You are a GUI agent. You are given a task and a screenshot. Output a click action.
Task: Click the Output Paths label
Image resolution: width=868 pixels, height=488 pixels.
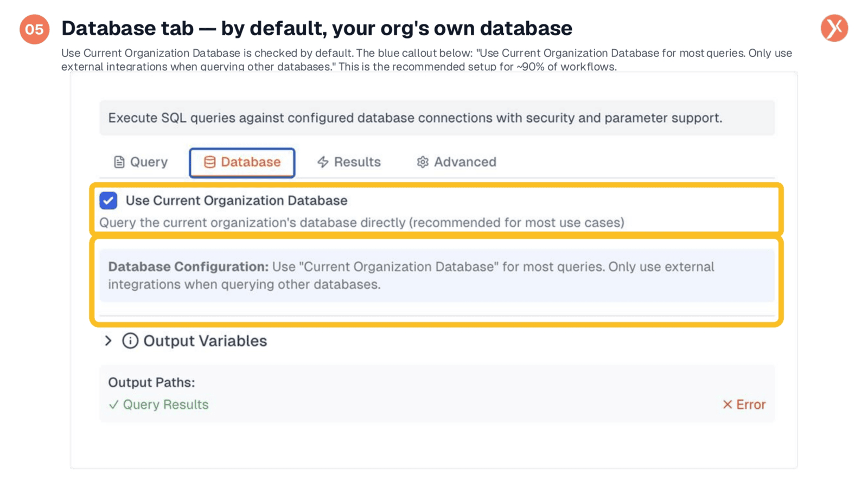(151, 382)
